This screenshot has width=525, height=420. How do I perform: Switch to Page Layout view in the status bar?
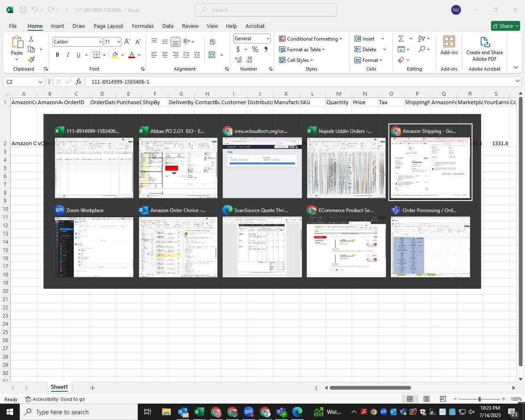click(x=427, y=399)
